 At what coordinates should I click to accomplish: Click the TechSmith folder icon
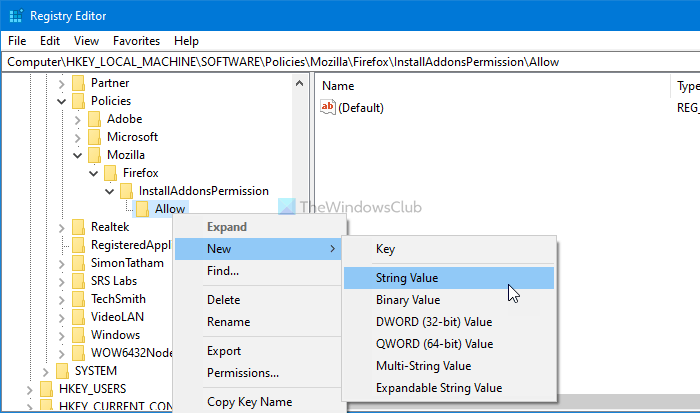(78, 299)
